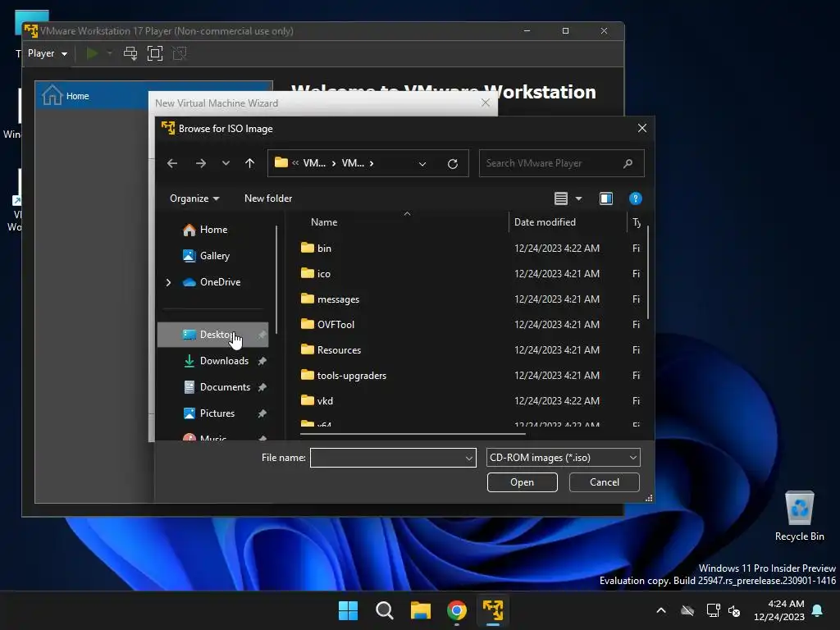Open Windows Start menu
The image size is (840, 630).
click(x=348, y=610)
